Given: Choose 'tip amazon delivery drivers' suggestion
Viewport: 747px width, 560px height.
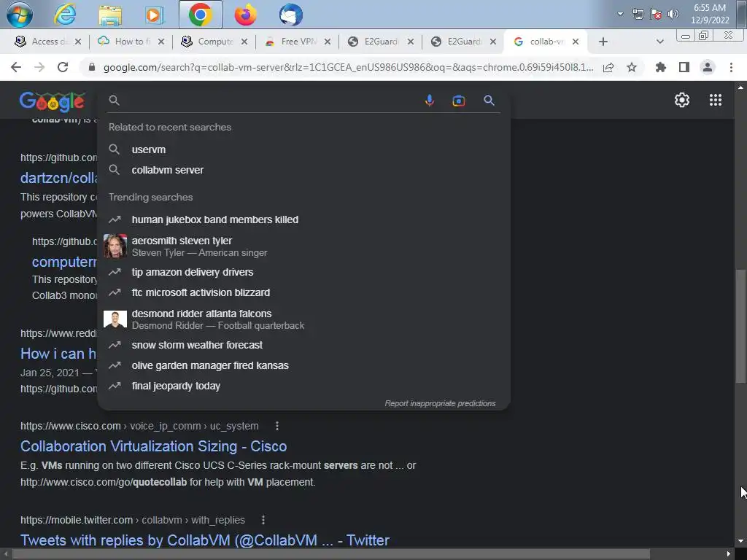Looking at the screenshot, I should tap(304, 272).
